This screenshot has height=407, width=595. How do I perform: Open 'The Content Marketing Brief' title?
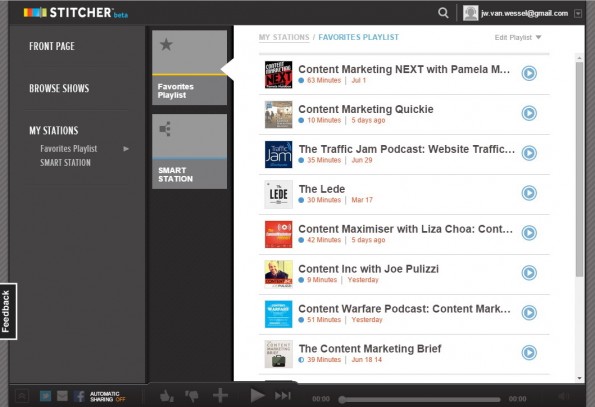(x=370, y=349)
